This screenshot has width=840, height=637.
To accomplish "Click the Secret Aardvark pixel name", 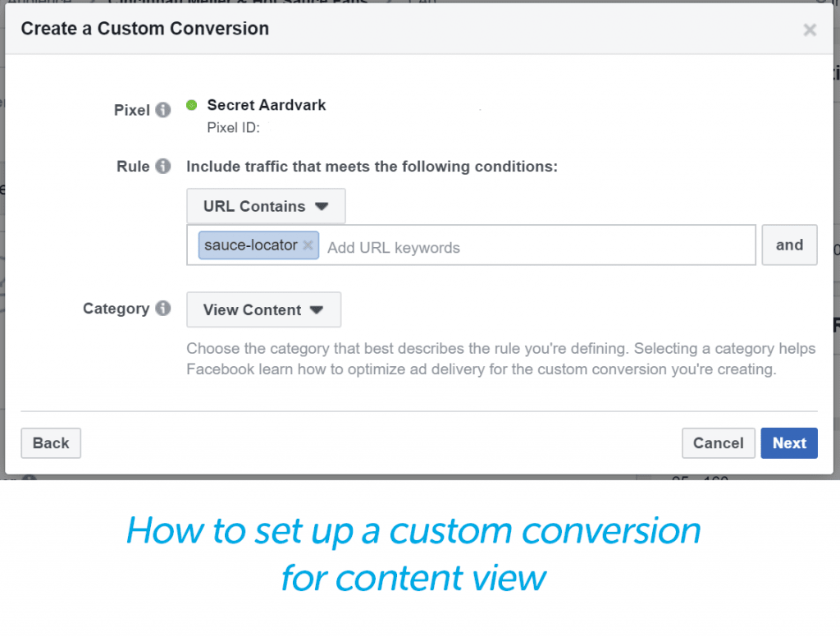I will coord(266,104).
